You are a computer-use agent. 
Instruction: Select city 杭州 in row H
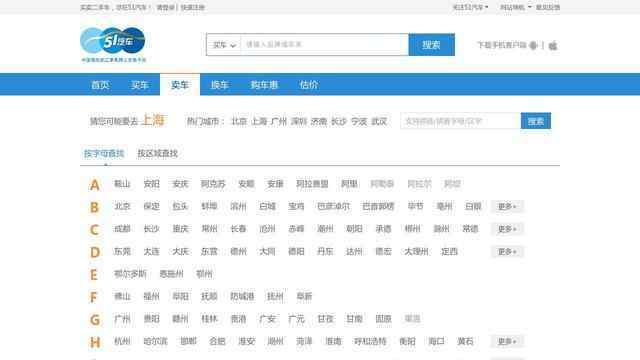122,341
